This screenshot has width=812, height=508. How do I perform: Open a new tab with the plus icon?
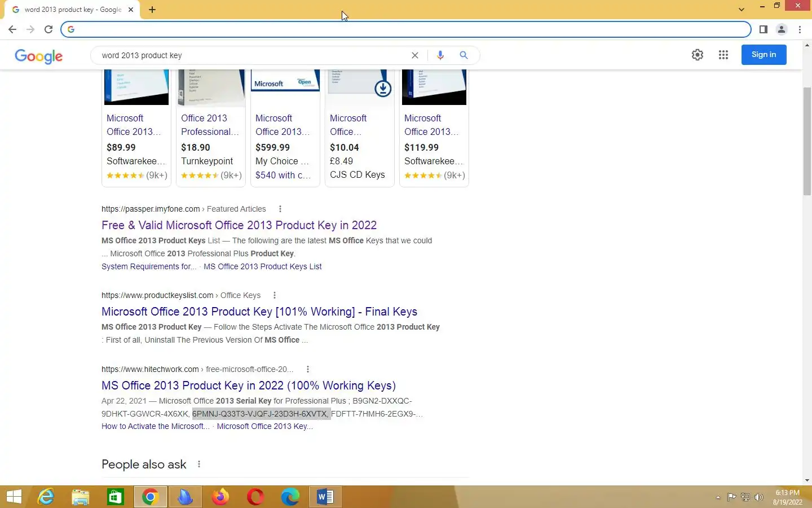point(152,10)
